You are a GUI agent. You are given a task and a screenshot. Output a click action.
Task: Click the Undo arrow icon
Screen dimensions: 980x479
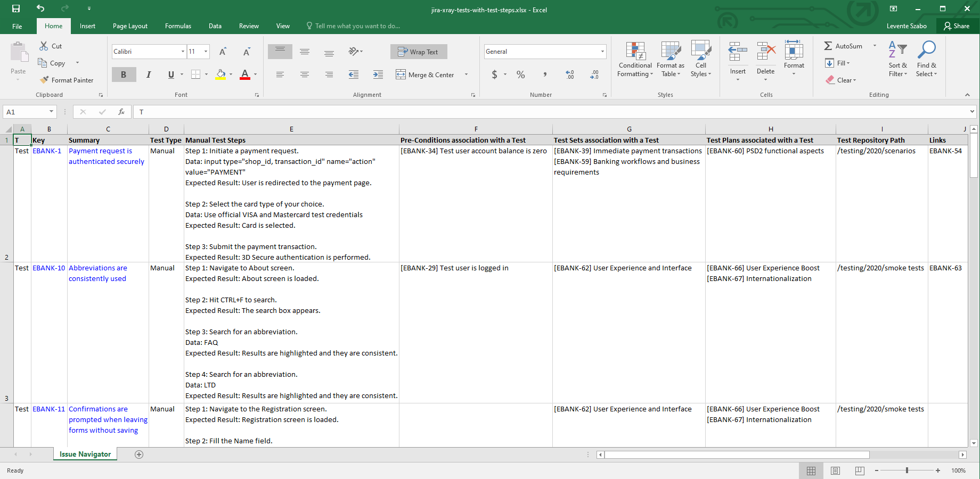(40, 9)
